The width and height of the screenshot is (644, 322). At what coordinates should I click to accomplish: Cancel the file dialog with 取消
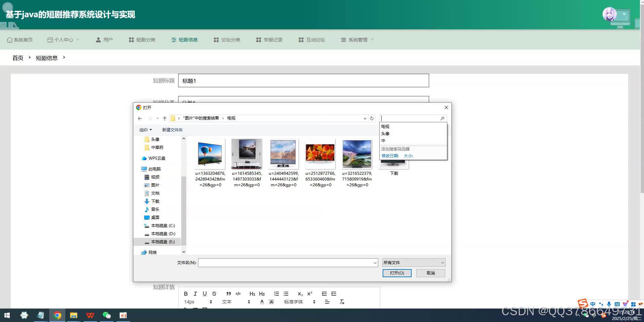tap(431, 273)
